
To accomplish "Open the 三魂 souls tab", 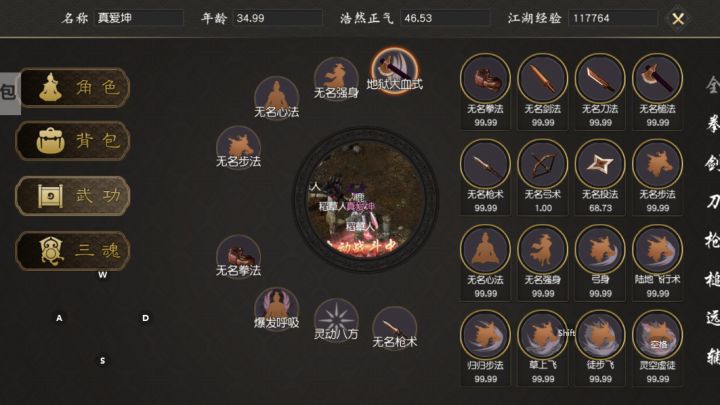I will point(73,251).
